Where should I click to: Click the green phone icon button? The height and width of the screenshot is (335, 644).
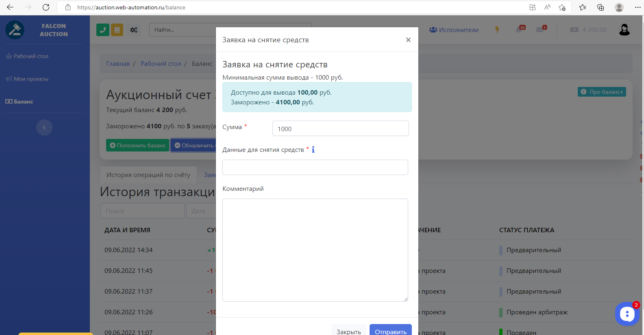(102, 30)
